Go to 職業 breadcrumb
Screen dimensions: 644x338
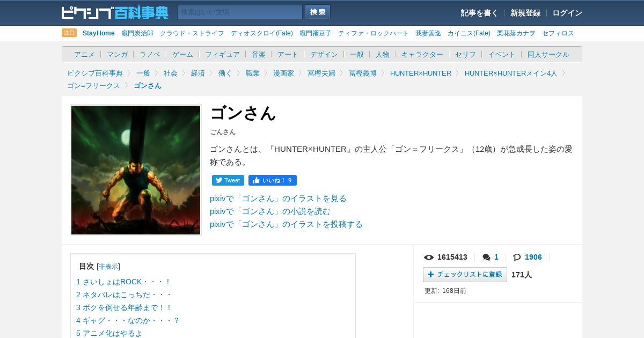[253, 74]
